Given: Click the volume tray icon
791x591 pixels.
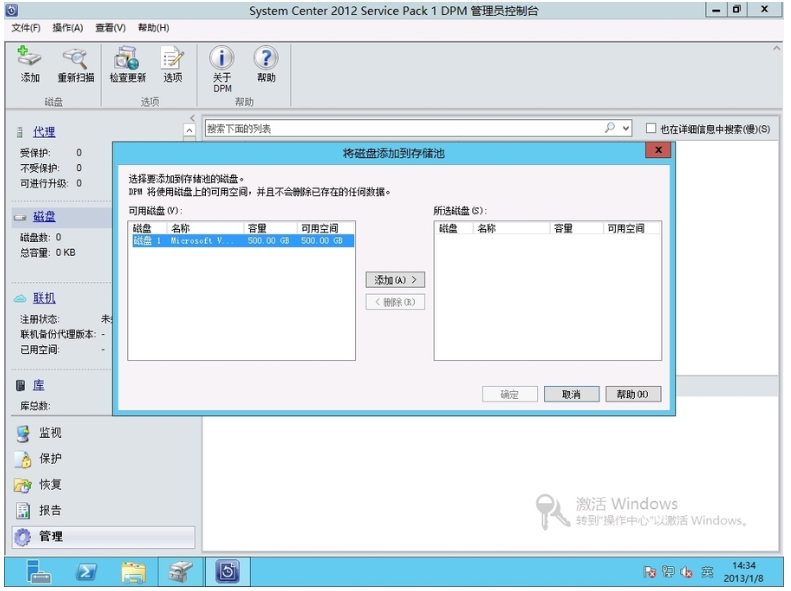Looking at the screenshot, I should coord(687,572).
